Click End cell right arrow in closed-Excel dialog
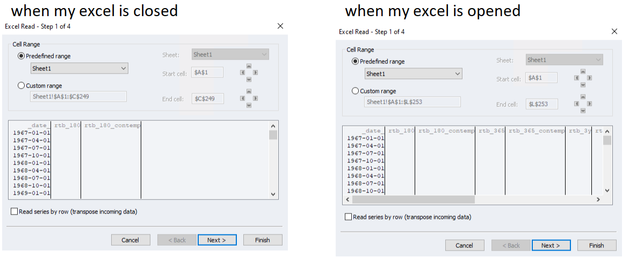The height and width of the screenshot is (272, 644). [x=256, y=98]
